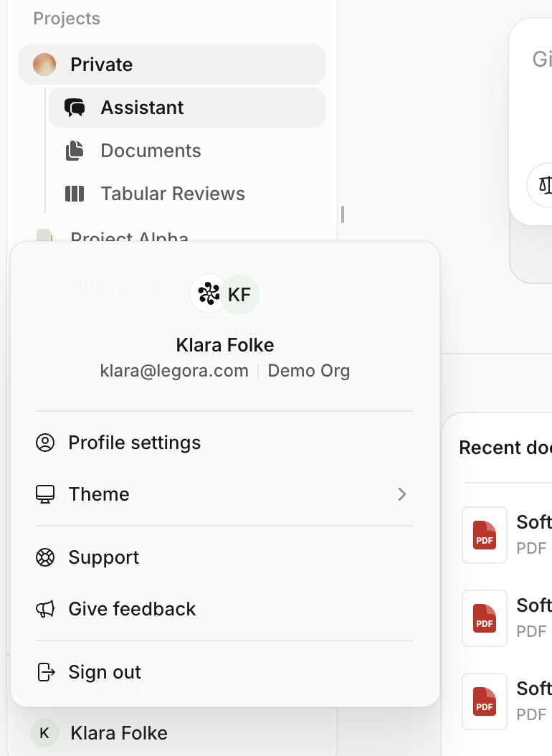
Task: Click the Support lifebuoy icon
Action: click(x=44, y=557)
